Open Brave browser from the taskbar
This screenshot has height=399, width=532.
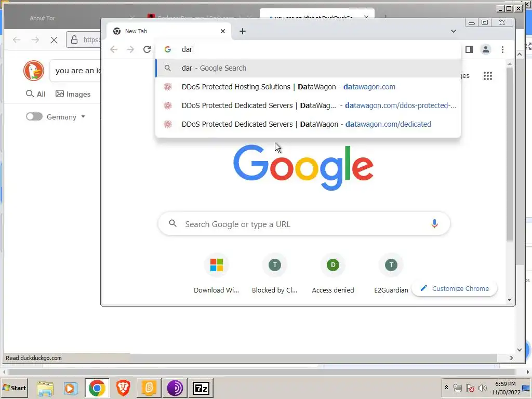tap(123, 388)
